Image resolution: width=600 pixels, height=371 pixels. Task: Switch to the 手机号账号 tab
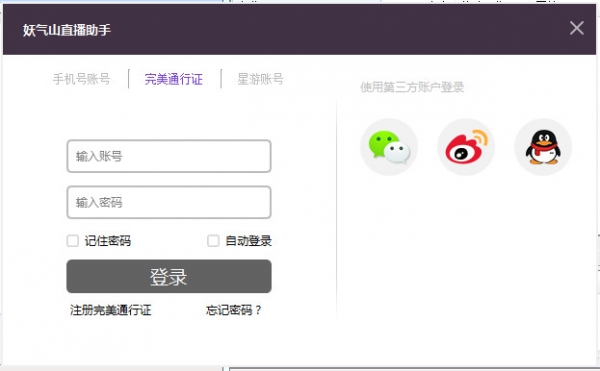coord(82,79)
